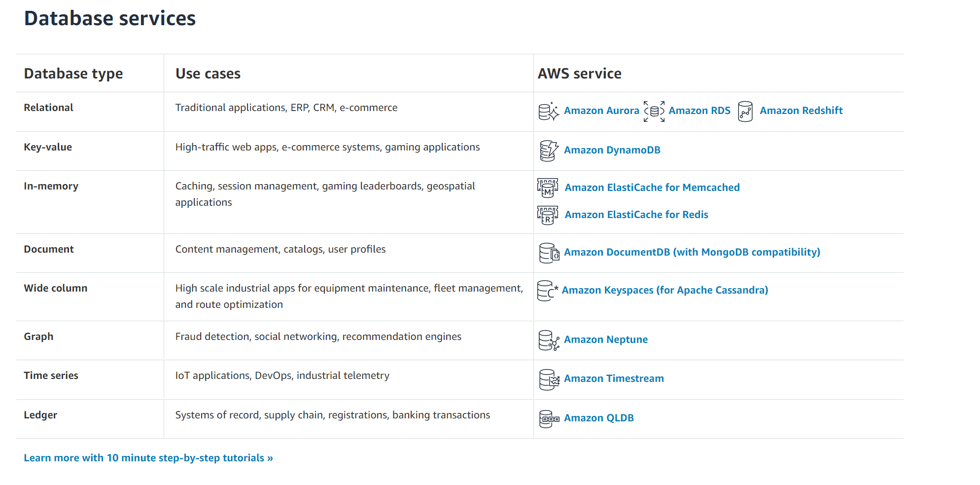This screenshot has width=980, height=485.
Task: Click the Amazon QLDB ledger icon
Action: (549, 418)
